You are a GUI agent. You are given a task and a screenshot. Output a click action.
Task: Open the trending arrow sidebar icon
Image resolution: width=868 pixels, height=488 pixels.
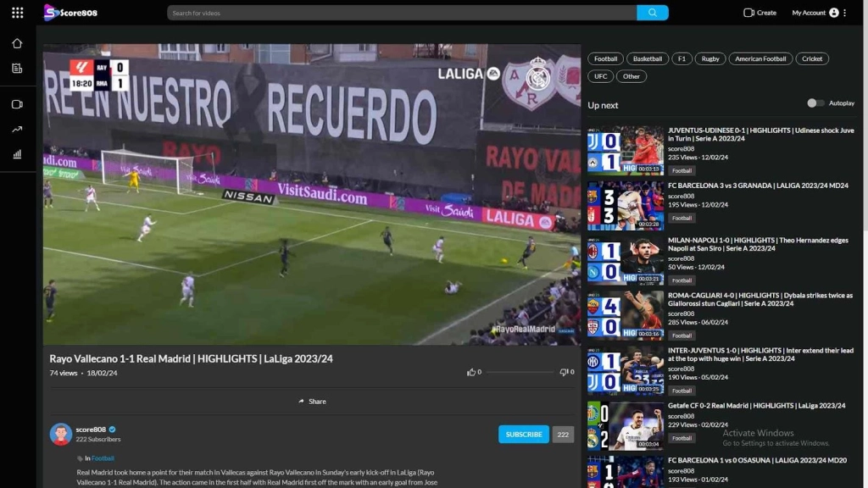coord(17,130)
